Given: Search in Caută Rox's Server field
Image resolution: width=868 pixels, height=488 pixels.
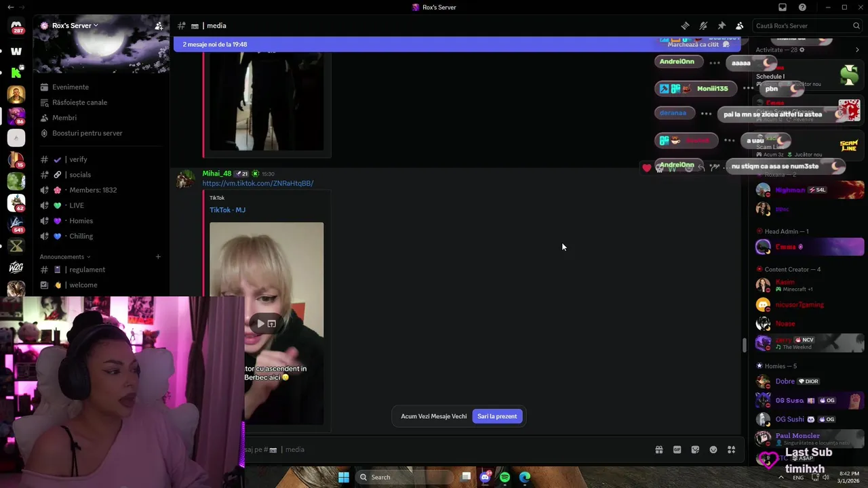Looking at the screenshot, I should pos(807,26).
